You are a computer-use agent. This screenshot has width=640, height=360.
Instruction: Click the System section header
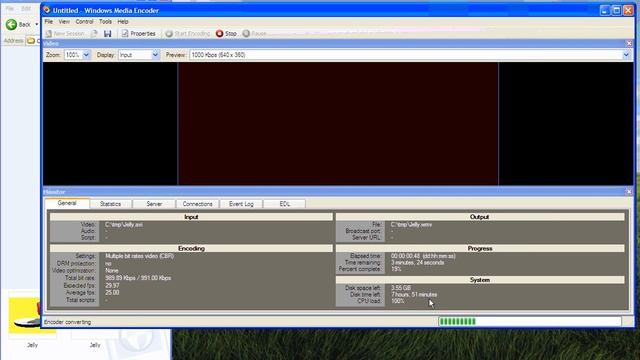point(480,280)
